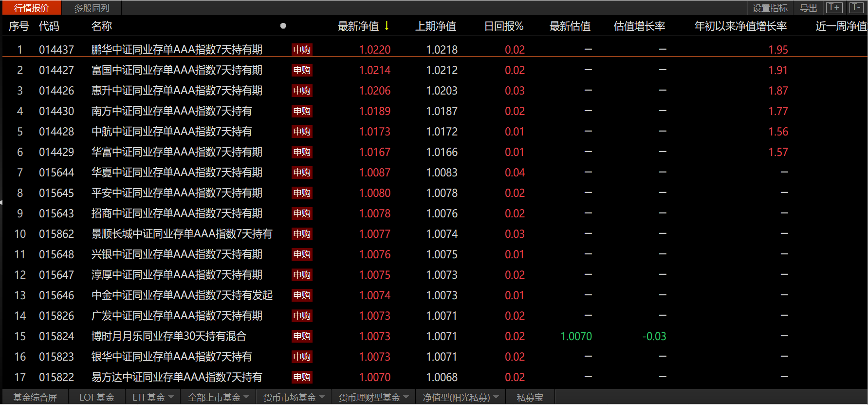Image resolution: width=868 pixels, height=405 pixels.
Task: Click 申购 for fund 015822 易方达中证
Action: point(302,377)
